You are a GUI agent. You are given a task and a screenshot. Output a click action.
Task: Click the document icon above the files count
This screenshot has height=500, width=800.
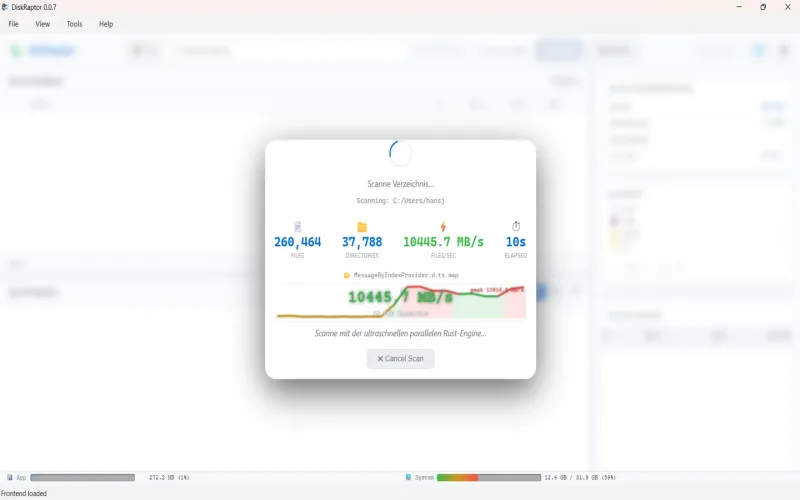pyautogui.click(x=297, y=227)
